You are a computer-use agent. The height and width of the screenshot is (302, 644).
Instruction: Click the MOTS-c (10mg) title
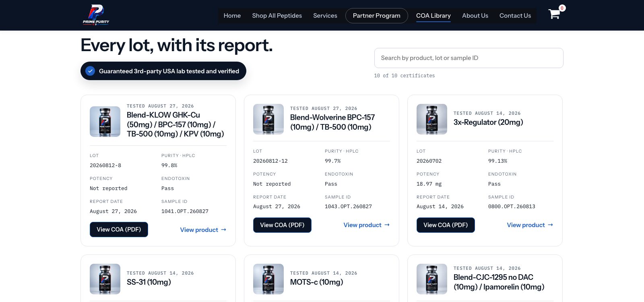317,282
